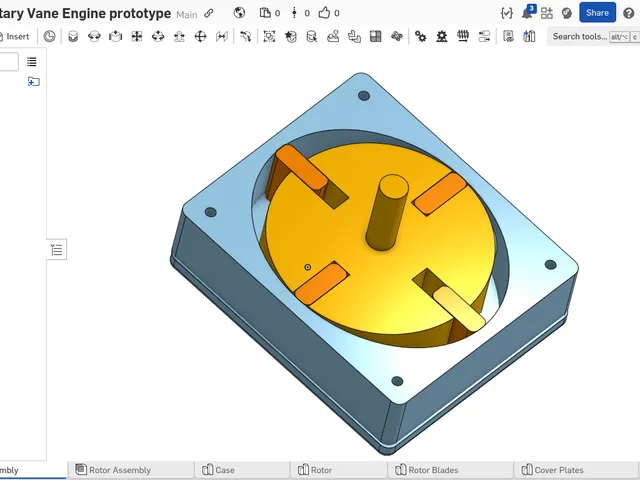Image resolution: width=640 pixels, height=480 pixels.
Task: Select the Fastened mate tool
Action: pos(73,36)
